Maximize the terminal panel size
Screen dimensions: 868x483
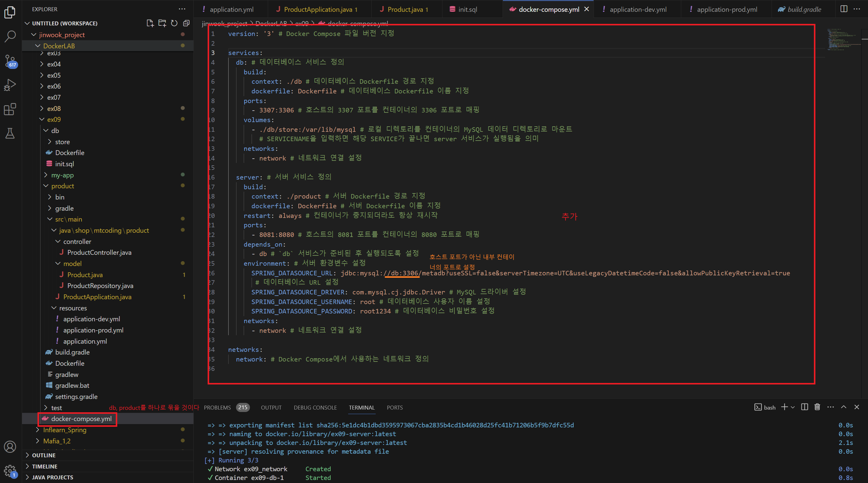pyautogui.click(x=844, y=407)
